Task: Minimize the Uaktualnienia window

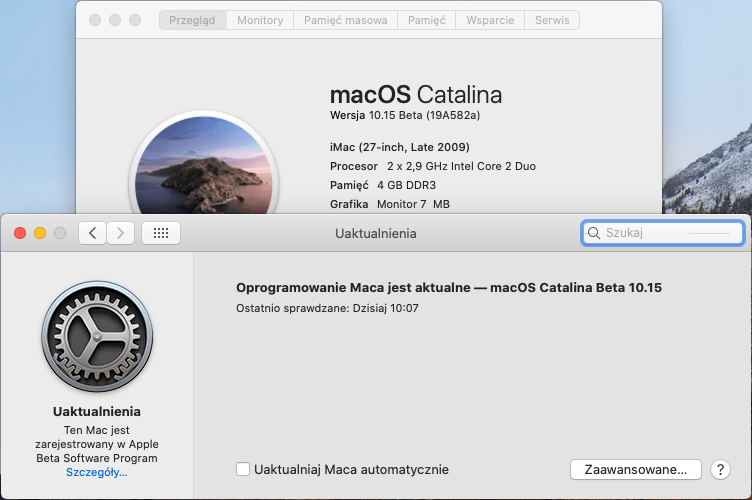Action: pyautogui.click(x=40, y=233)
